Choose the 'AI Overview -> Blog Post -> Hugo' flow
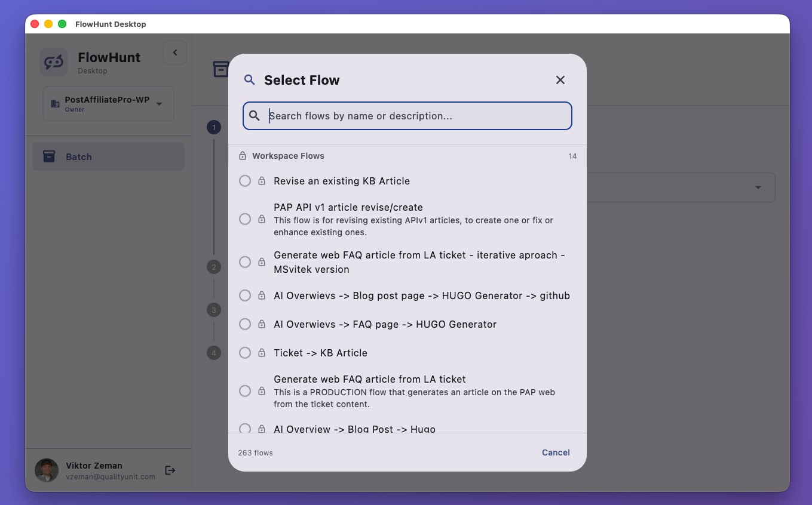Viewport: 812px width, 505px height. 354,429
